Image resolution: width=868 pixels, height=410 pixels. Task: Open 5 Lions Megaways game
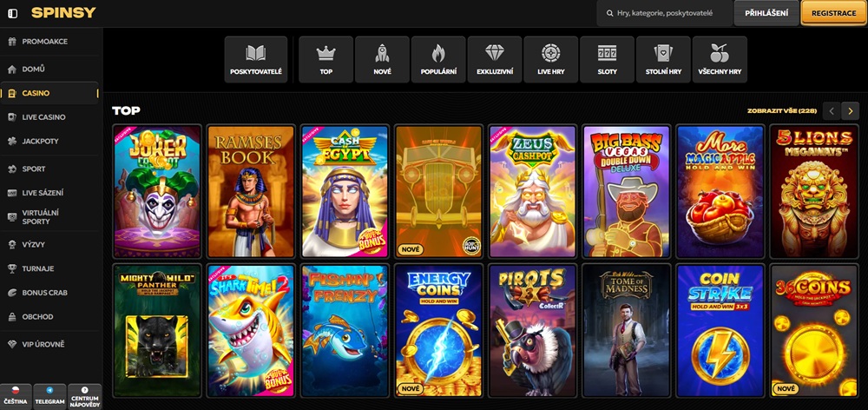pos(814,192)
